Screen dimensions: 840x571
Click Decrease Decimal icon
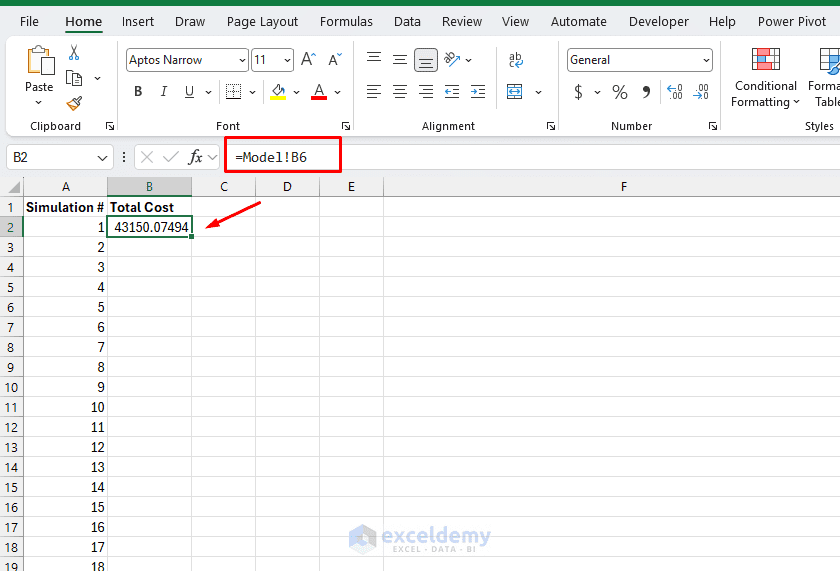tap(701, 92)
